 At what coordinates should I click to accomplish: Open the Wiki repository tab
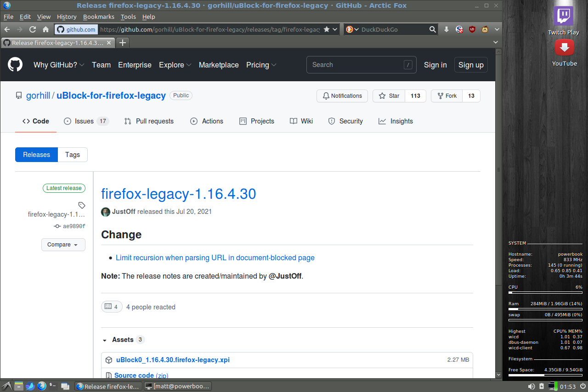[x=301, y=121]
